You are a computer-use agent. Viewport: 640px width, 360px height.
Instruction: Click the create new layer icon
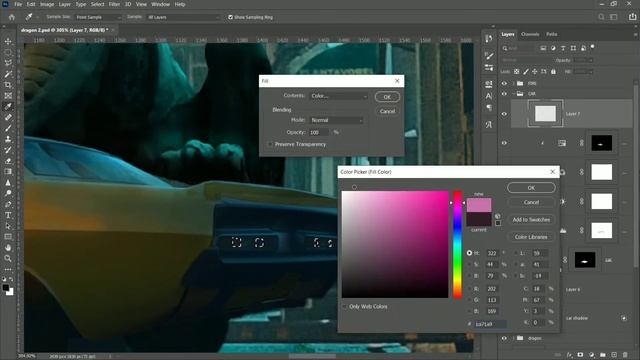[x=614, y=355]
